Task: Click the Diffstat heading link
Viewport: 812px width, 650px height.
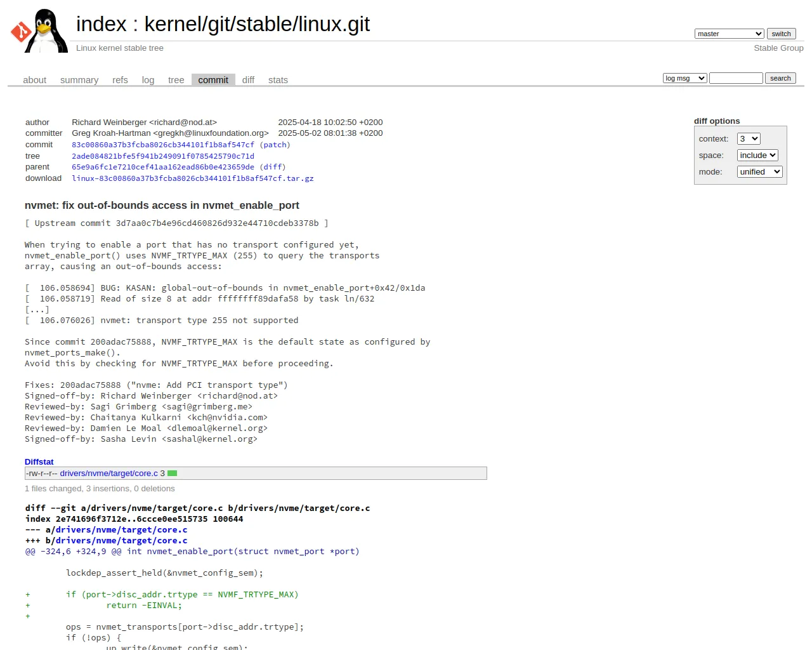Action: (39, 461)
